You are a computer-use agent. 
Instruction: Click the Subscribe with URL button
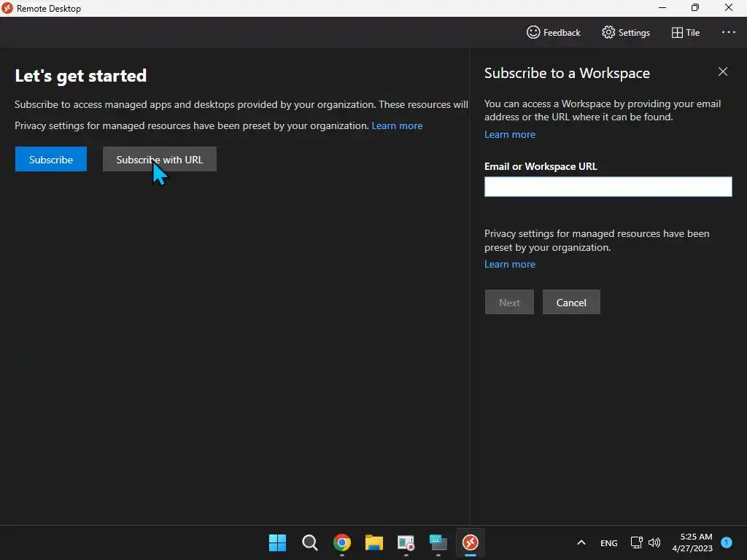[160, 159]
